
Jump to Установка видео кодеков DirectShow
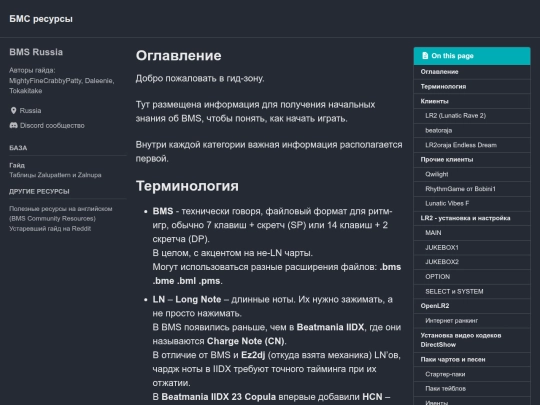(472, 340)
